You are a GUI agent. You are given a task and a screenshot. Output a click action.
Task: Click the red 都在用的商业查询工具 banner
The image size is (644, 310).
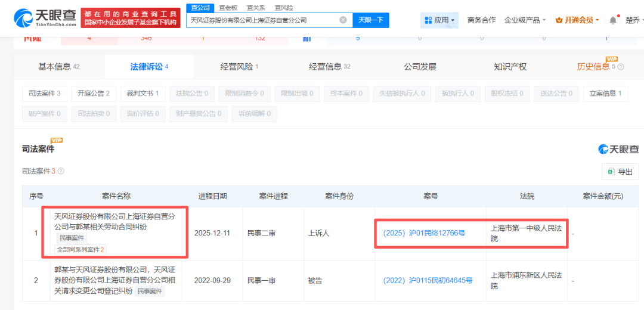point(130,18)
